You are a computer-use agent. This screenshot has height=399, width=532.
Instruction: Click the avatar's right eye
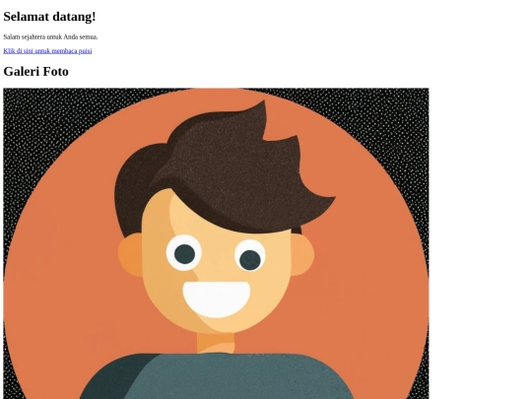point(249,256)
